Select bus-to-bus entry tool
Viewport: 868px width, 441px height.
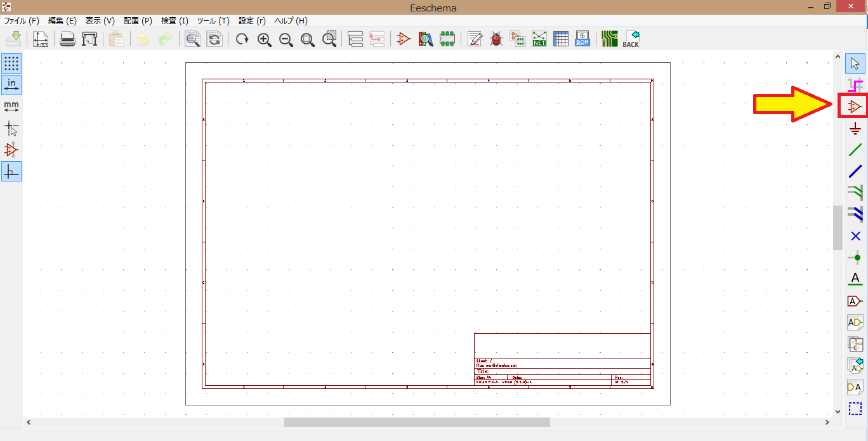[x=855, y=214]
